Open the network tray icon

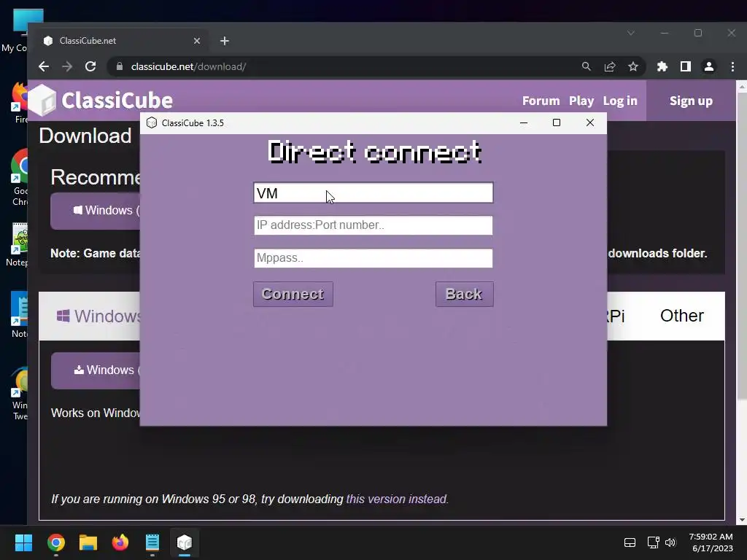(653, 542)
